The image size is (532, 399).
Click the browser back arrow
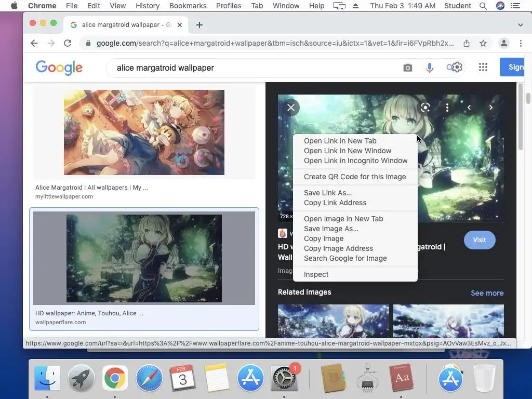34,43
